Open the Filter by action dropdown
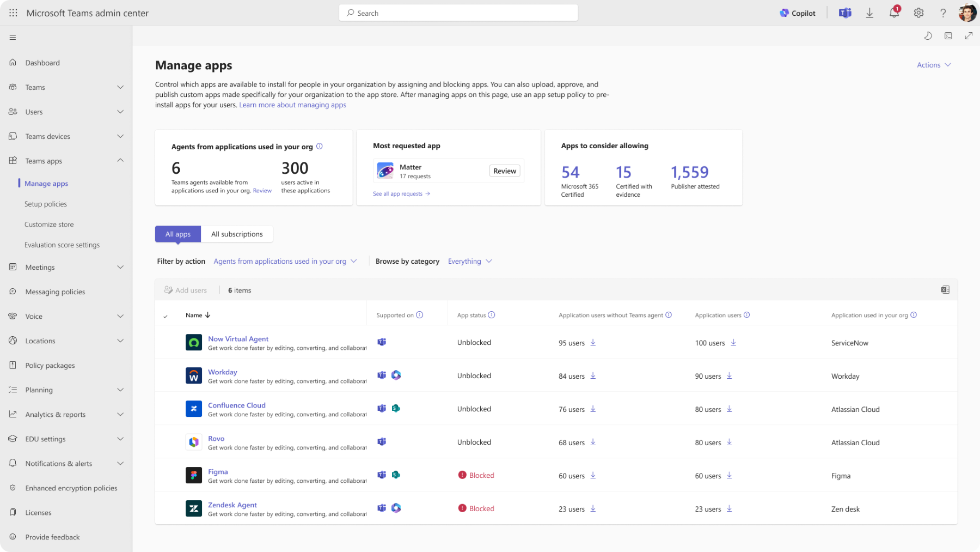Screen dimensions: 980x552 285,262
